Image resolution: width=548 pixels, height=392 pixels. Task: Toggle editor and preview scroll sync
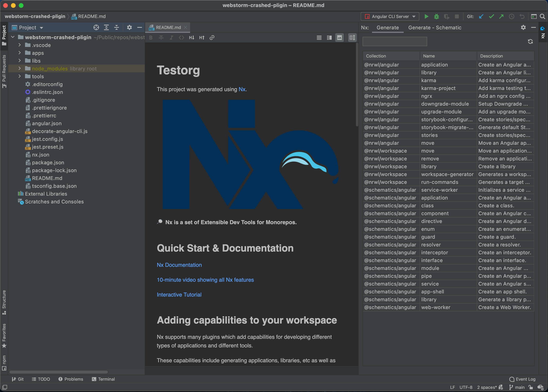[x=352, y=38]
